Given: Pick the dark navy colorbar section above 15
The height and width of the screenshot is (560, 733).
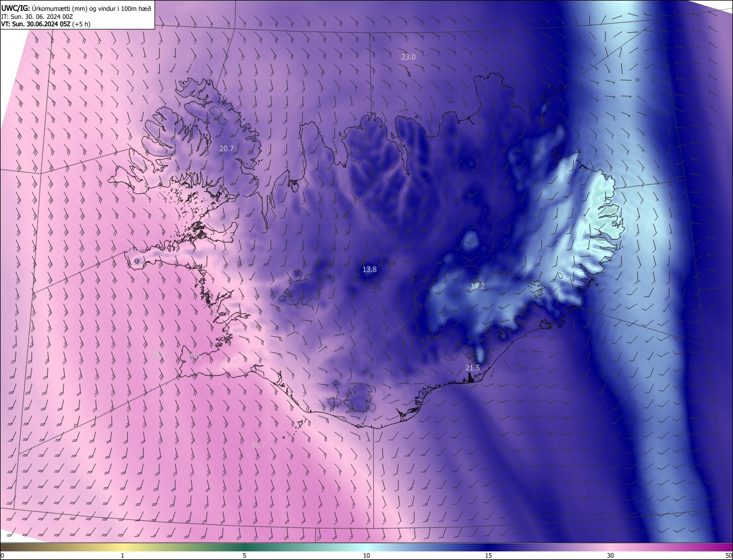Looking at the screenshot, I should pyautogui.click(x=488, y=547).
